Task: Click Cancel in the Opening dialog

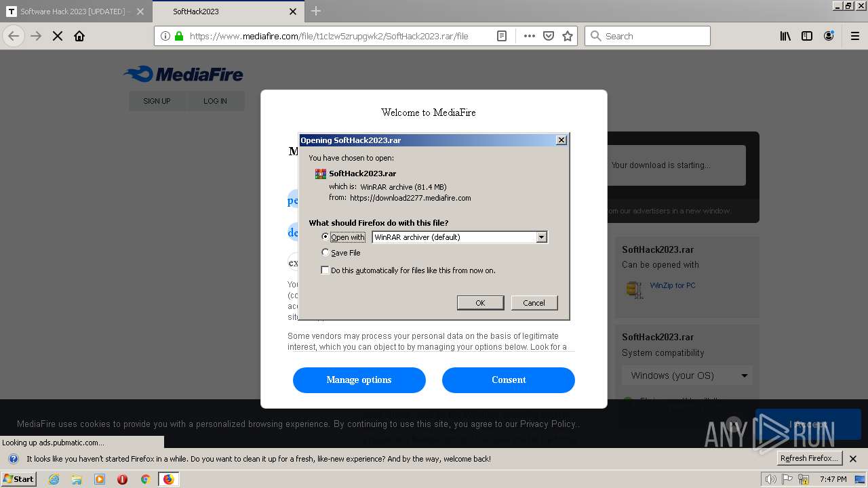Action: pos(534,302)
